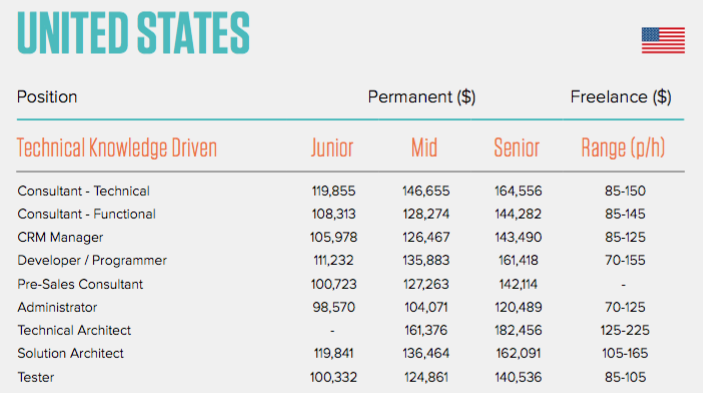Select the Consultant - Technical row label
Image resolution: width=703 pixels, height=393 pixels.
coord(84,191)
